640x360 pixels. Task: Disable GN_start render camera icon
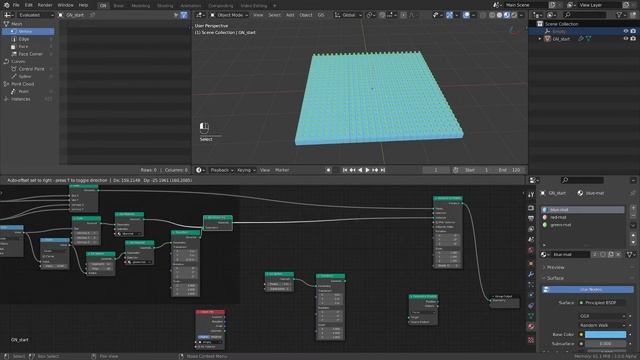coord(633,39)
